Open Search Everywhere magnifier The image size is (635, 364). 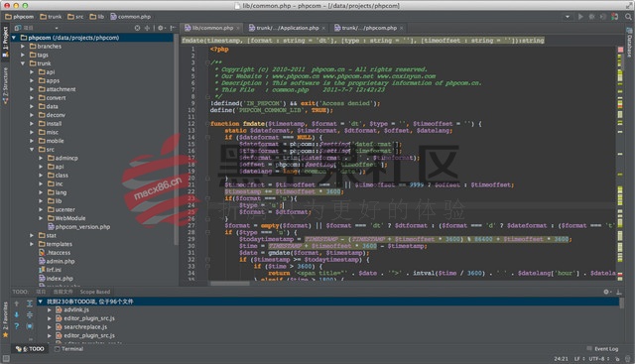click(628, 17)
